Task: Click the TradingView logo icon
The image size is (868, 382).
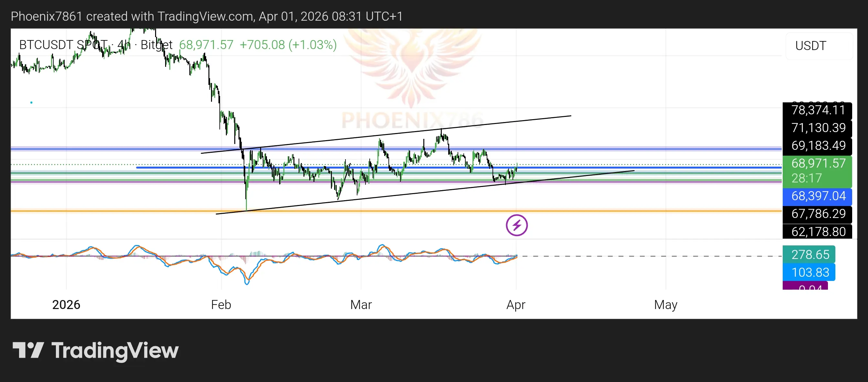Action: tap(28, 350)
